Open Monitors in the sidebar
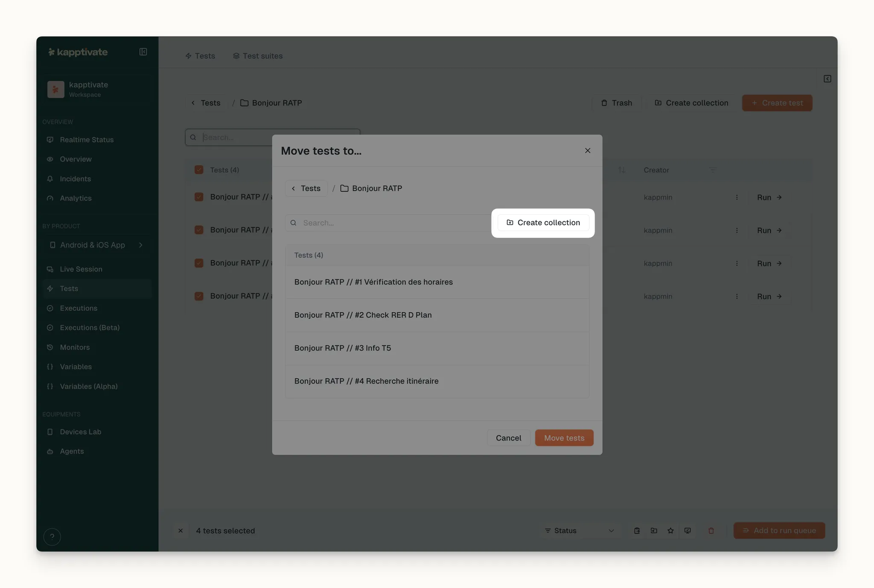The width and height of the screenshot is (874, 588). [x=97, y=347]
